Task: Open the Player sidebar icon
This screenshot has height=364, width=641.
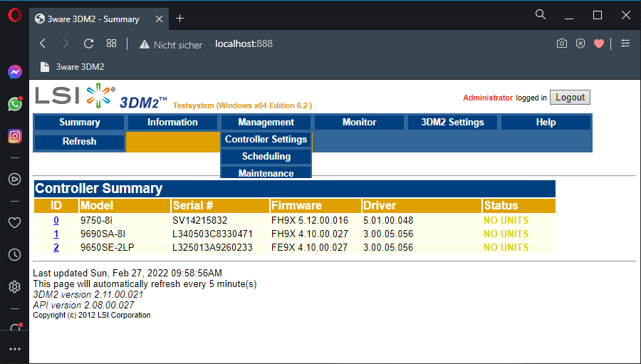Action: (15, 179)
